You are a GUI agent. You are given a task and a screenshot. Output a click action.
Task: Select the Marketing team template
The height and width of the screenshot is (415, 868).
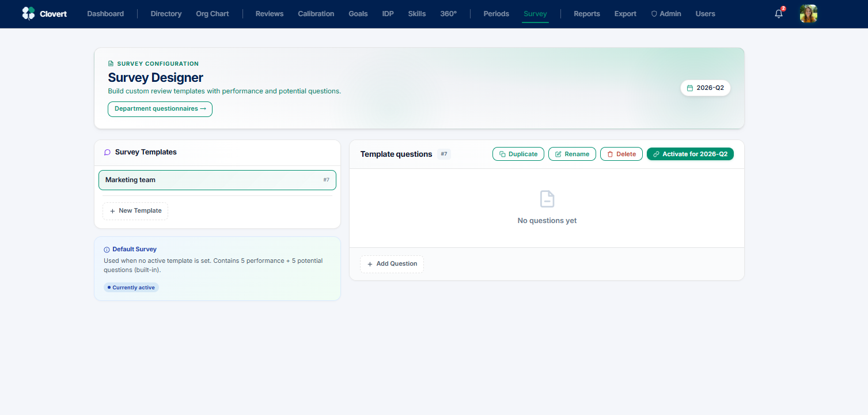217,180
